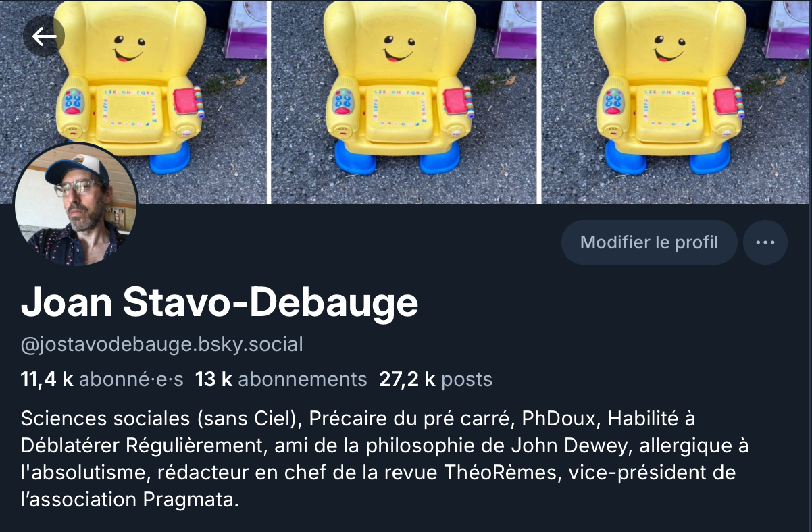Click Sciences sociales at the bio start

tap(105, 419)
